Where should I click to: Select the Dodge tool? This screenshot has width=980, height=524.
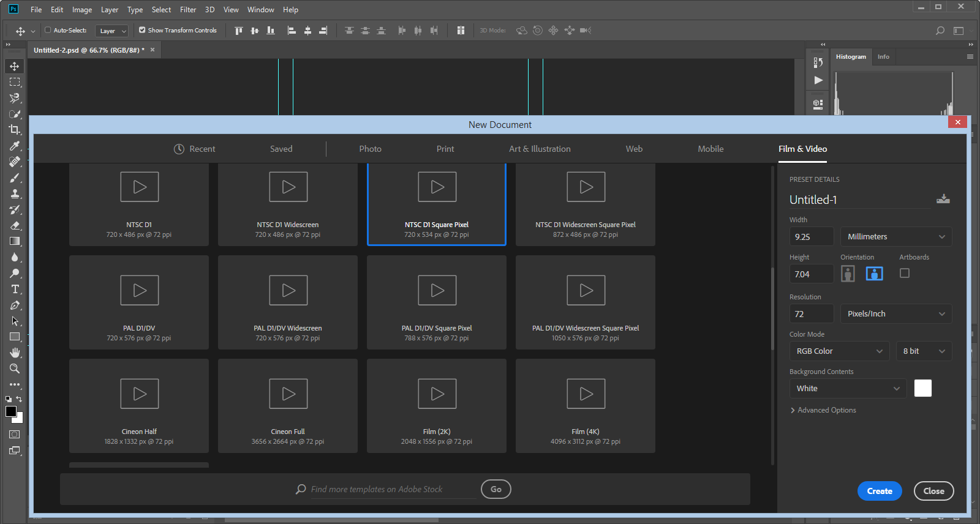point(14,273)
